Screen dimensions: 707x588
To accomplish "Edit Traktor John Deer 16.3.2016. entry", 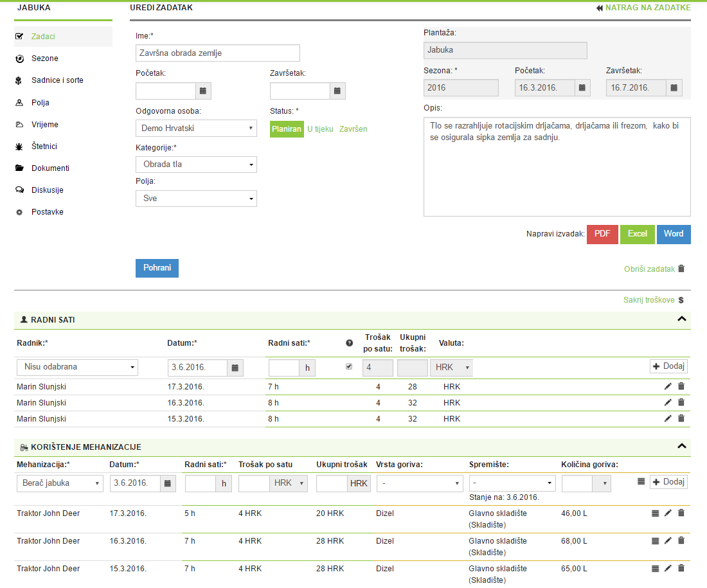I will [668, 540].
